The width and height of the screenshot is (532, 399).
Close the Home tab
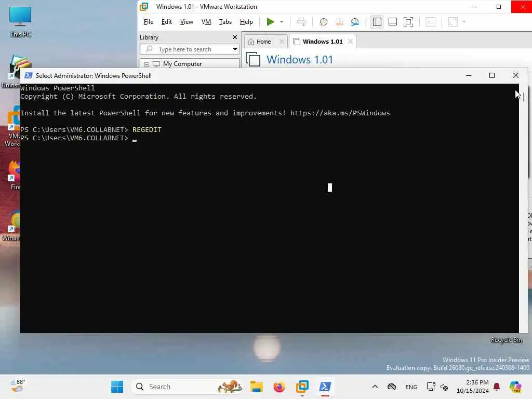coord(281,42)
